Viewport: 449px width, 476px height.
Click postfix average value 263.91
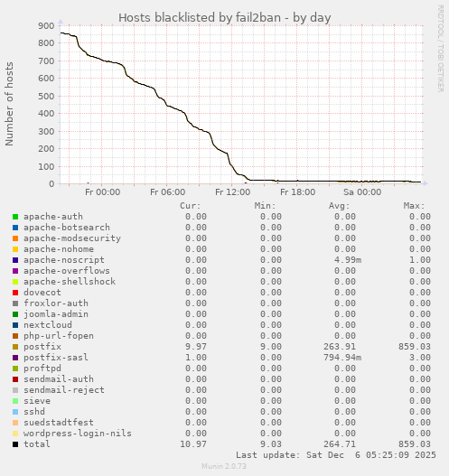click(x=340, y=347)
